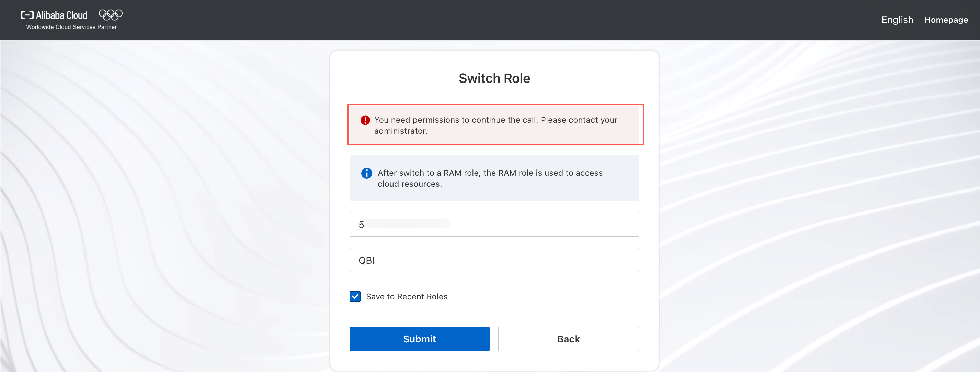Focus the QBI role name field

(494, 260)
